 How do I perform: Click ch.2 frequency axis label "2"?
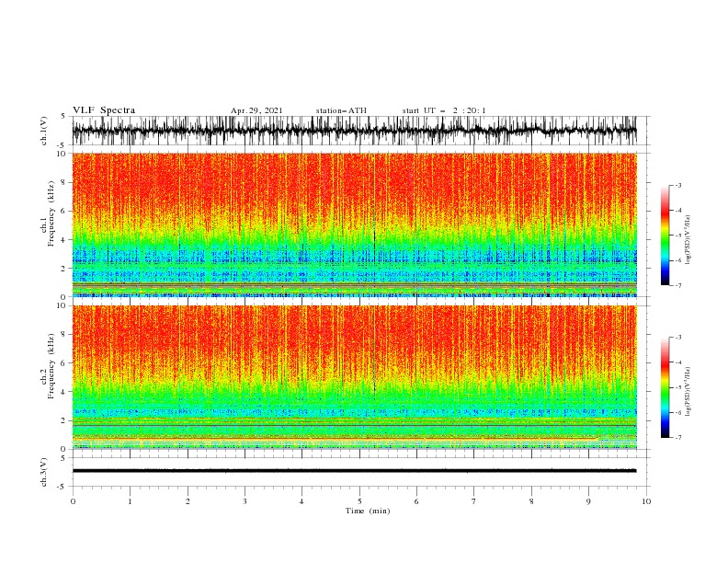click(63, 420)
